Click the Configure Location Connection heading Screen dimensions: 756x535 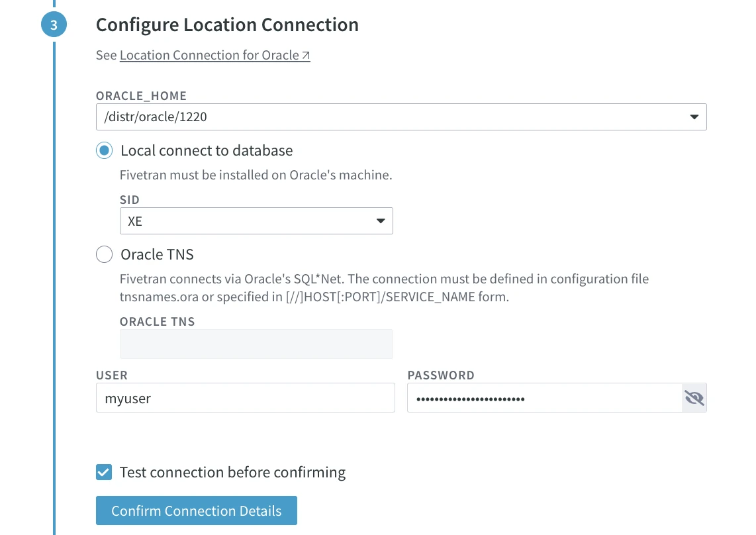pos(227,24)
